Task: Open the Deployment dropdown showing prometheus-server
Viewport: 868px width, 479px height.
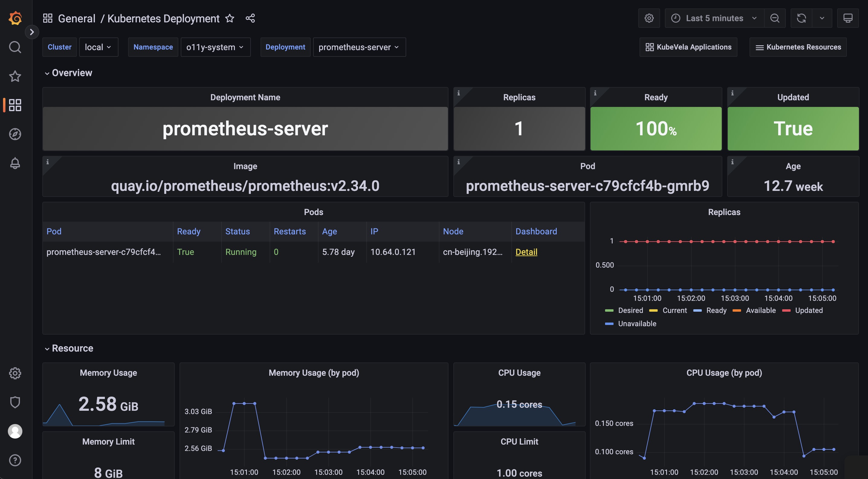Action: tap(359, 47)
